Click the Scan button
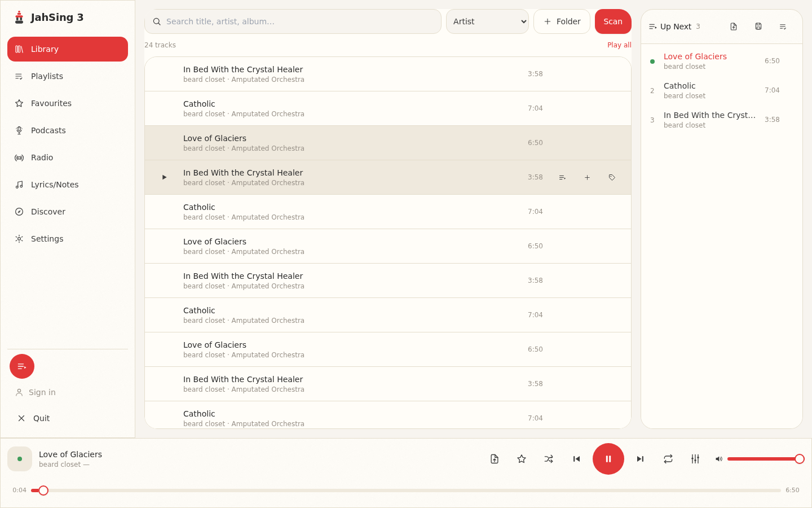Viewport: 812px width, 508px height. click(613, 21)
